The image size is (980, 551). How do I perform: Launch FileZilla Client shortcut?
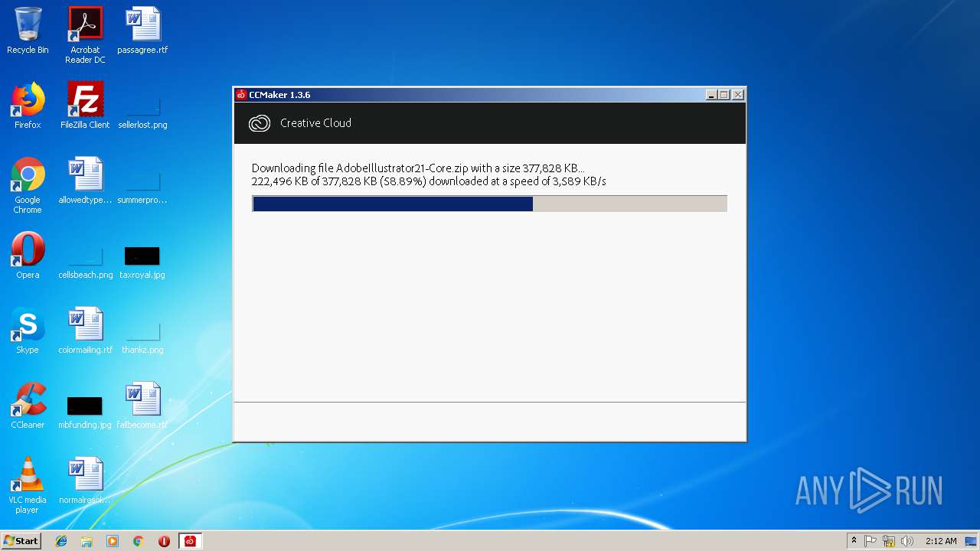pyautogui.click(x=85, y=106)
